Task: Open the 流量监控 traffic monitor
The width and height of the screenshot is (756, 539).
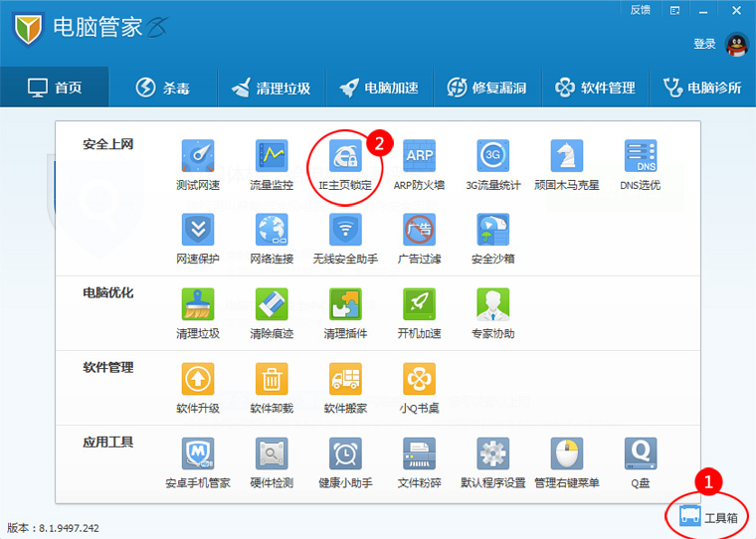Action: 272,157
